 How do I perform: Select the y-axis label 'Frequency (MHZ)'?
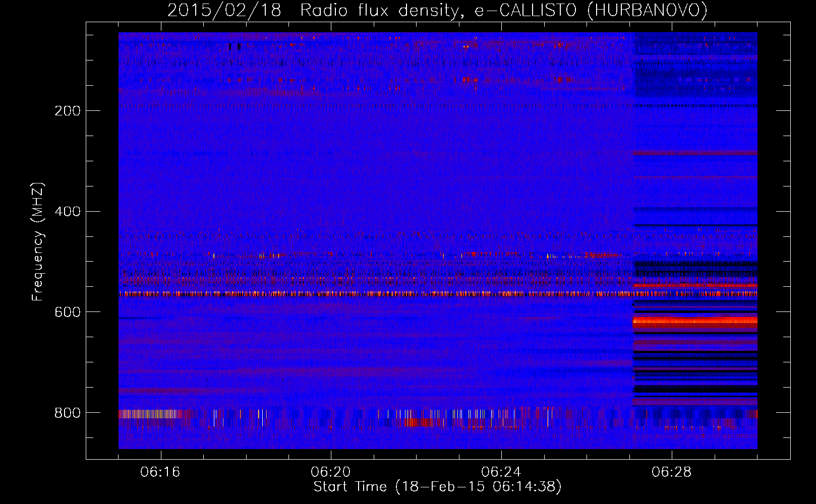pos(38,241)
